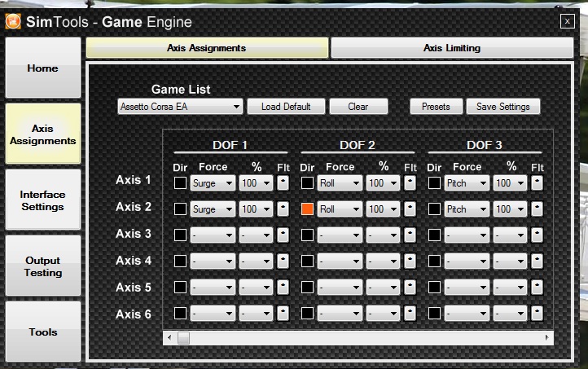Open Axis 1 DOF 2 Roll dropdown
This screenshot has width=588, height=369.
[x=340, y=183]
